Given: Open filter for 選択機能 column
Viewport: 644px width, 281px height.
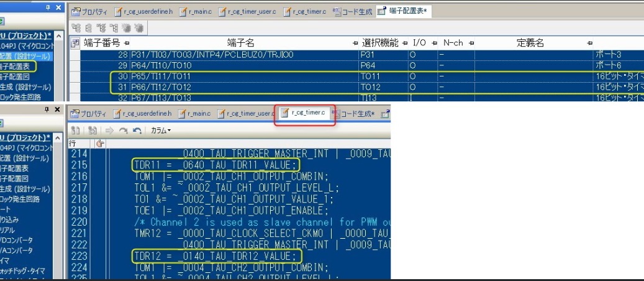Looking at the screenshot, I should 404,43.
